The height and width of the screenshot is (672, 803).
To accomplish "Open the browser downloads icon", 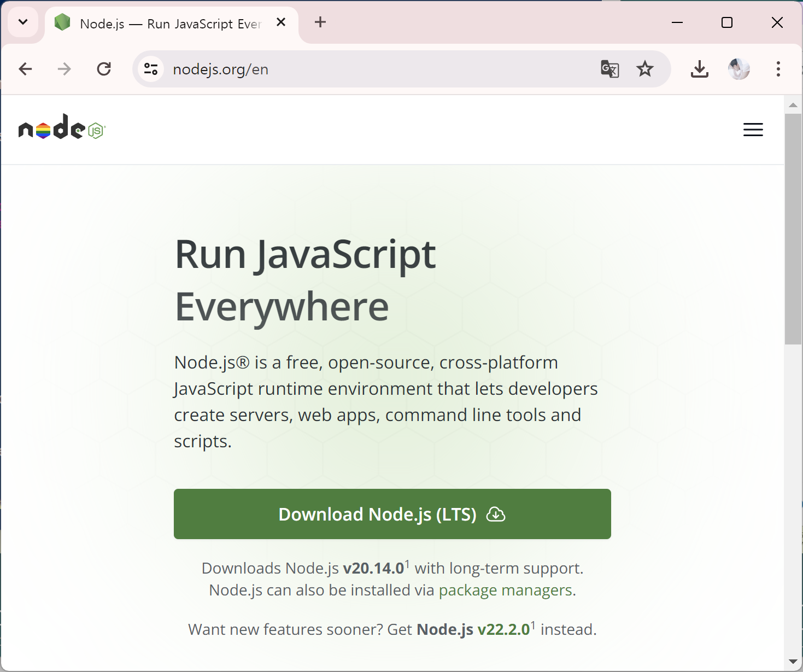I will (700, 69).
